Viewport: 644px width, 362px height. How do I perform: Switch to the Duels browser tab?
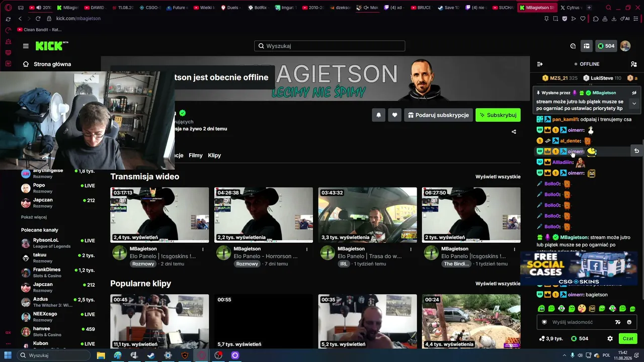pyautogui.click(x=231, y=8)
